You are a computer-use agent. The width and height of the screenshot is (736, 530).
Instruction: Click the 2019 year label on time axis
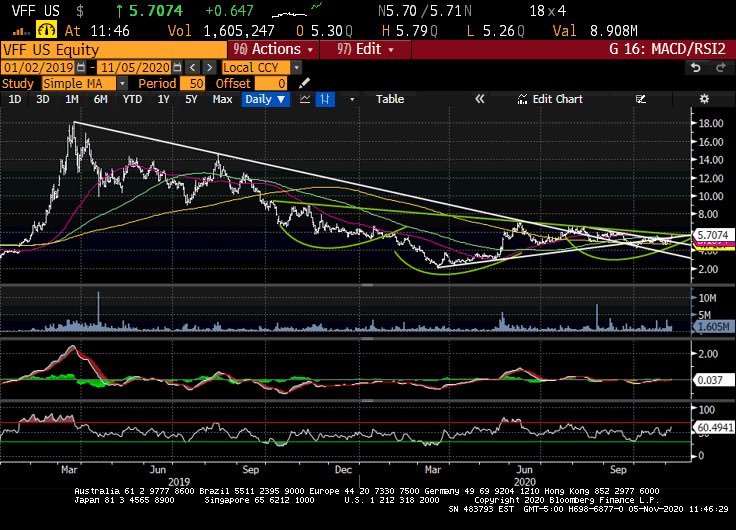point(179,482)
